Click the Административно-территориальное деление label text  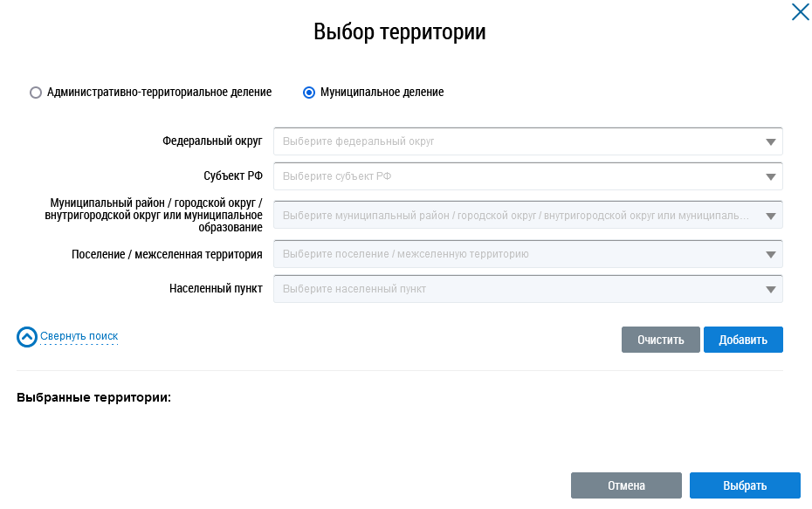point(159,93)
